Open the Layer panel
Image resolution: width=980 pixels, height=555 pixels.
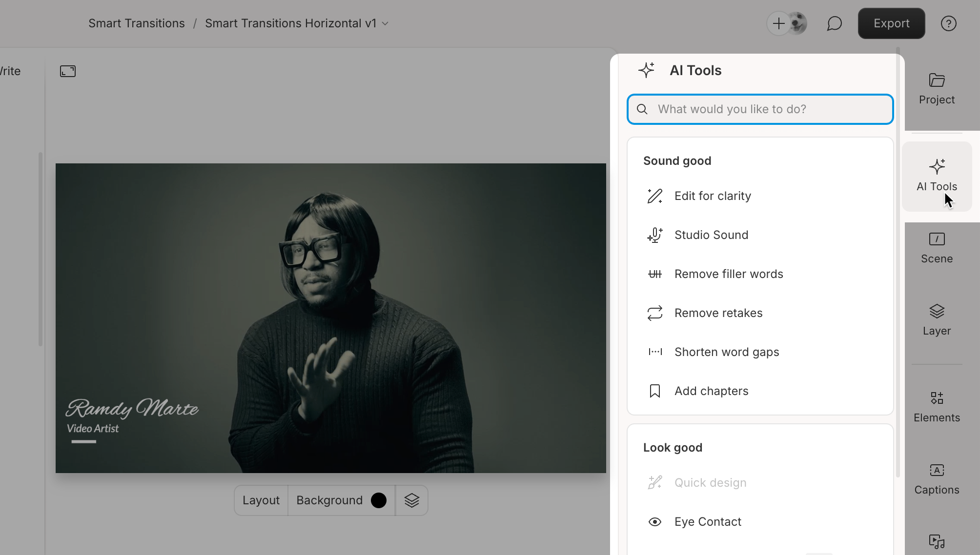click(937, 320)
